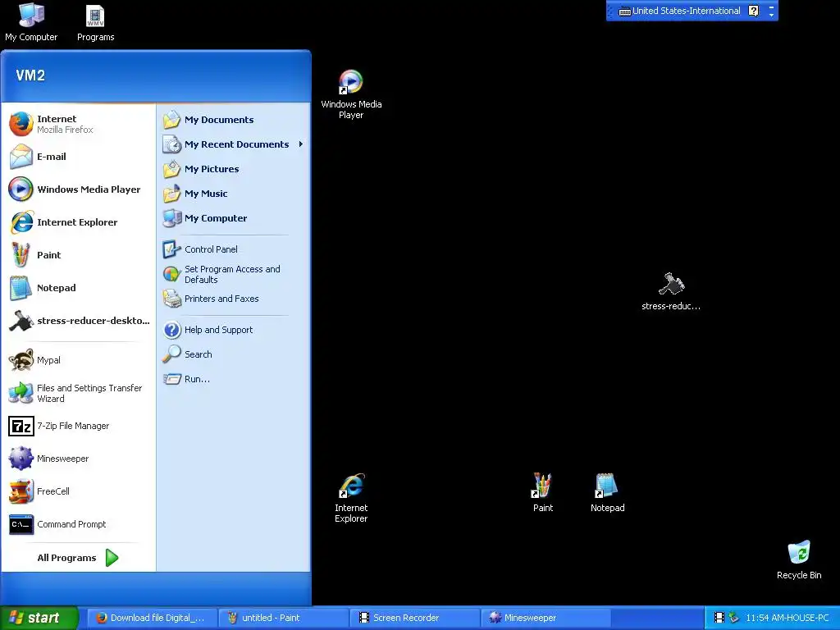Click the 11:54 AM-HOUSE-PC clock

(787, 618)
